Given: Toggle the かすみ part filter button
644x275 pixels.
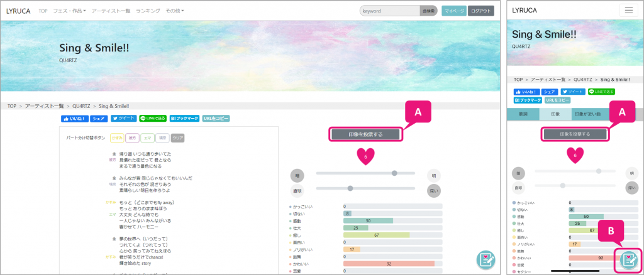Looking at the screenshot, I should pos(117,137).
